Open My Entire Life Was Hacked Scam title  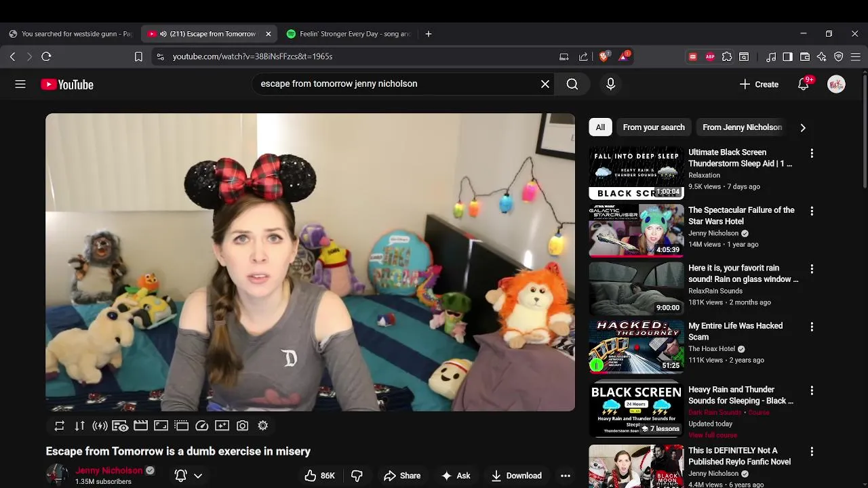point(735,331)
